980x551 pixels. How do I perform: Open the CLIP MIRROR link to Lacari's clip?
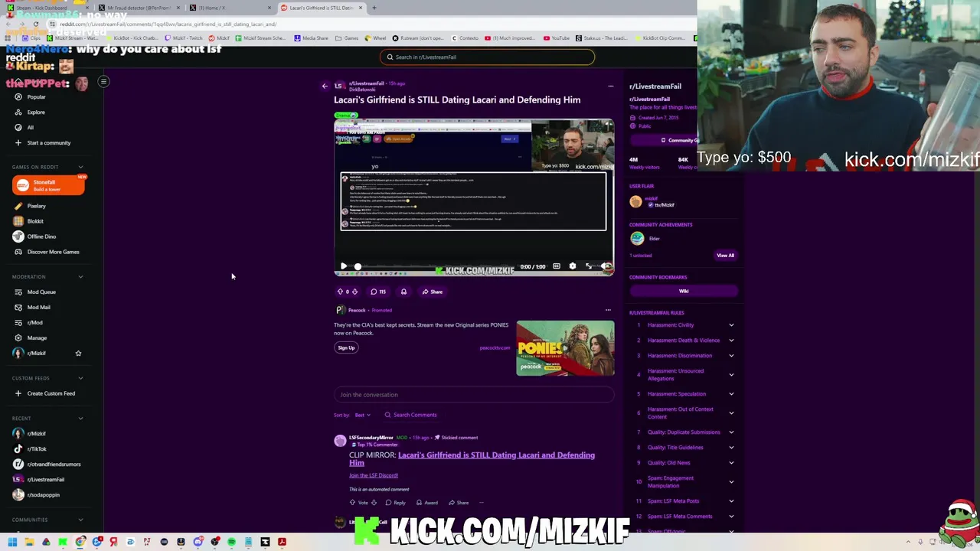pos(472,458)
